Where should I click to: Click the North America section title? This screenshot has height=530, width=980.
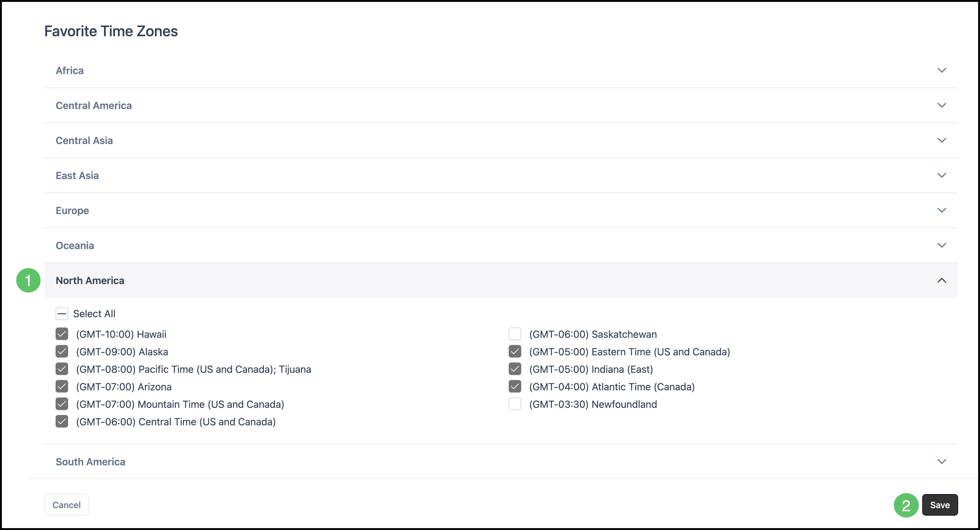(90, 281)
